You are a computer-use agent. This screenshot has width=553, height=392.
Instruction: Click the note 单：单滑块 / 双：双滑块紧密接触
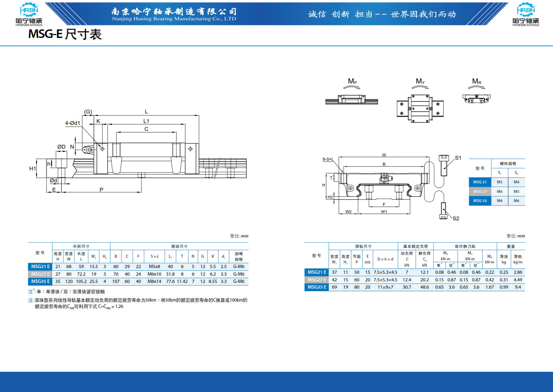(x=66, y=291)
